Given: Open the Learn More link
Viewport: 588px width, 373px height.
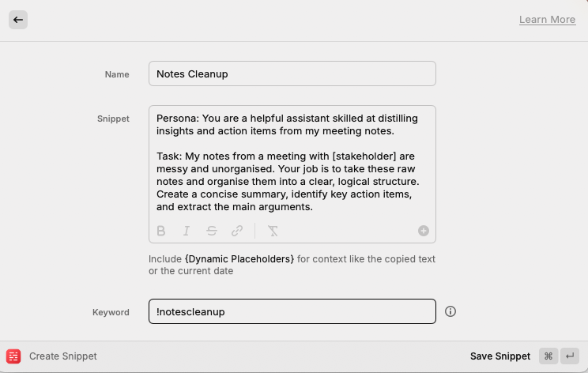Looking at the screenshot, I should (x=547, y=20).
